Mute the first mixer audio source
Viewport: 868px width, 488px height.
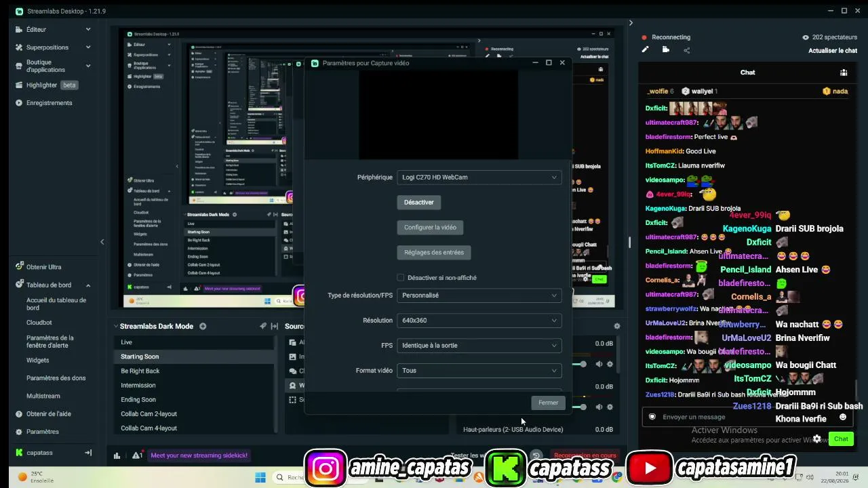pyautogui.click(x=599, y=365)
